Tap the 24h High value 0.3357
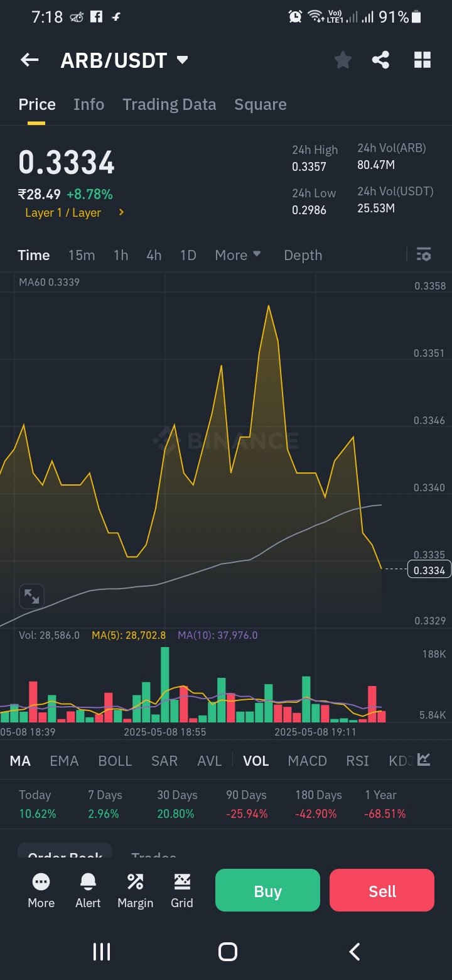 (x=309, y=166)
